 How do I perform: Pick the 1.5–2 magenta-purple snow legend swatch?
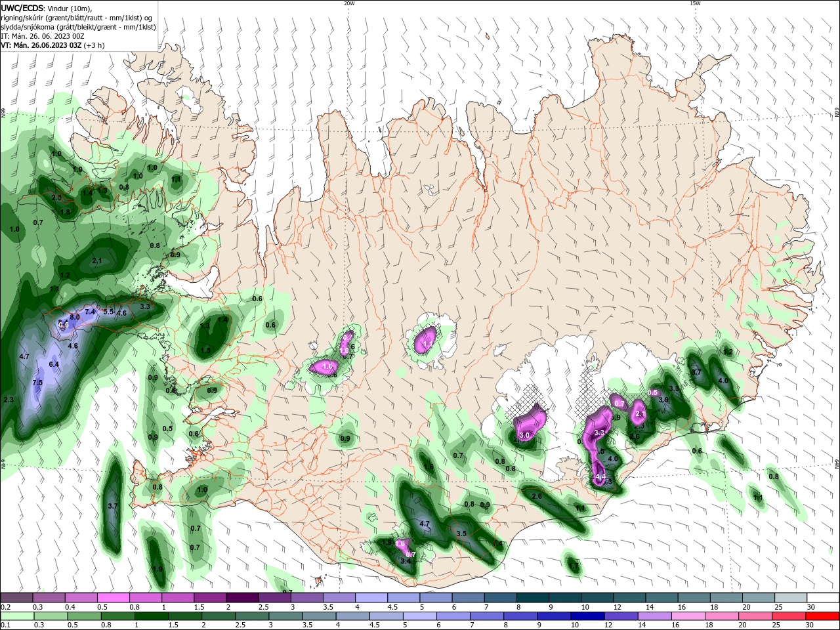209,598
